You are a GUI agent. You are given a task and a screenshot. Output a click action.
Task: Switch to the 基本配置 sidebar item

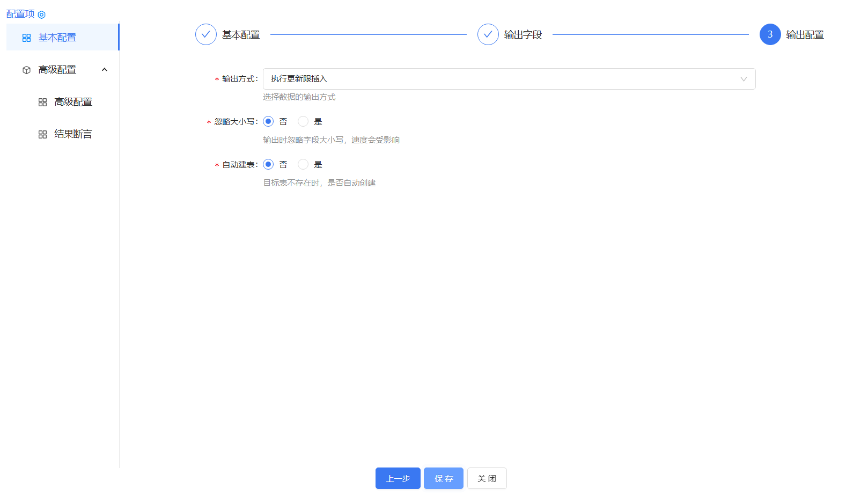pos(57,38)
